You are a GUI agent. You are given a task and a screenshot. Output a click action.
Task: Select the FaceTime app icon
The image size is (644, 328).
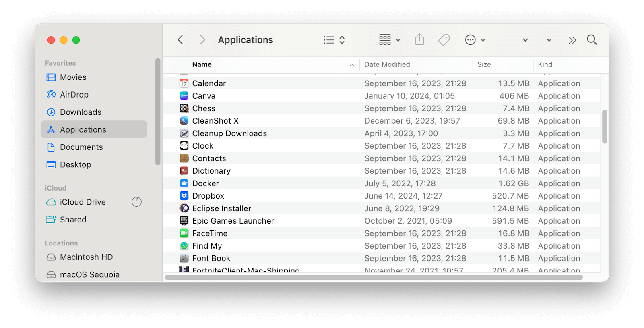point(184,233)
